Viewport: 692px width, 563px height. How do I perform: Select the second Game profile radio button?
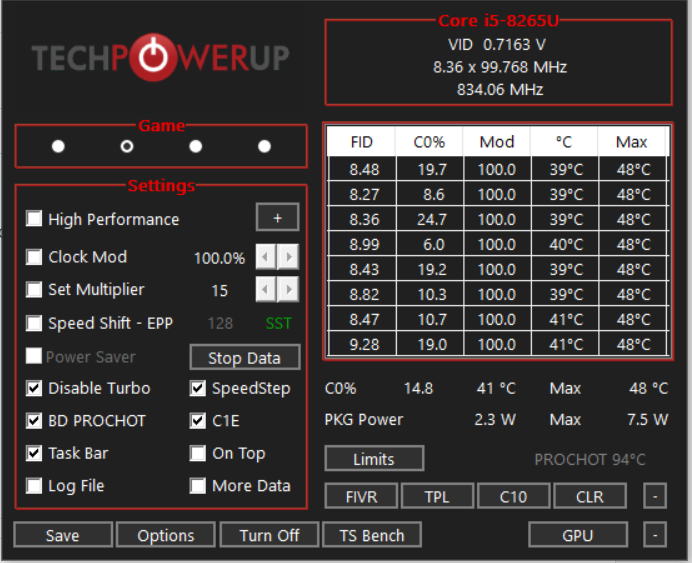[127, 146]
